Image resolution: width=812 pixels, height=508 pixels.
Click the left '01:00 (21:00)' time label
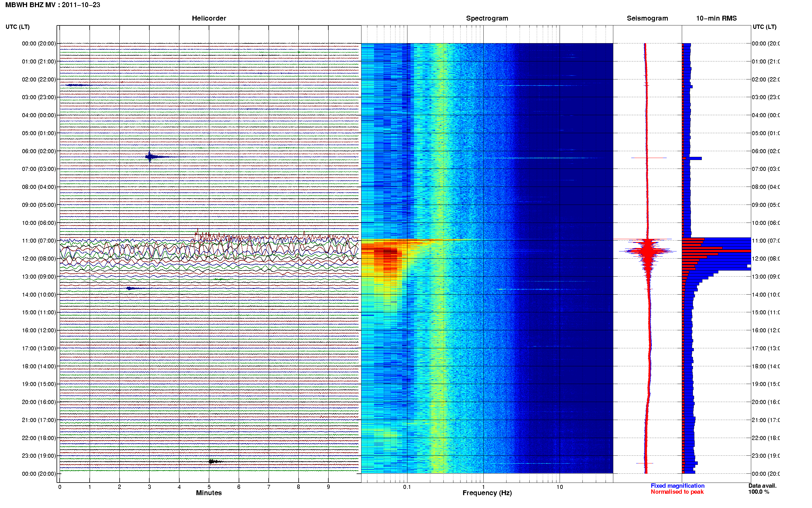pyautogui.click(x=39, y=61)
